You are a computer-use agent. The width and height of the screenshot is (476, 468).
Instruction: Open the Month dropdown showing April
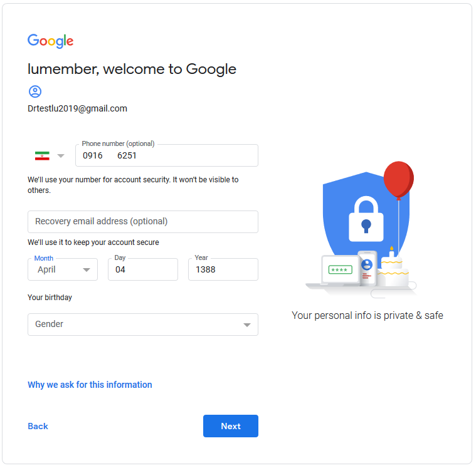tap(63, 269)
